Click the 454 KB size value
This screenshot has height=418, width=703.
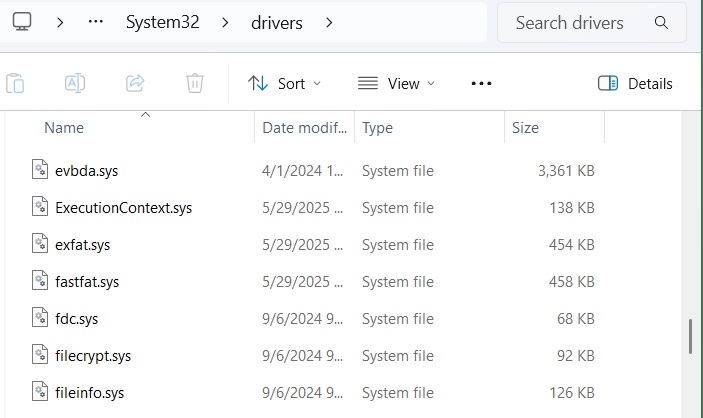(x=572, y=245)
